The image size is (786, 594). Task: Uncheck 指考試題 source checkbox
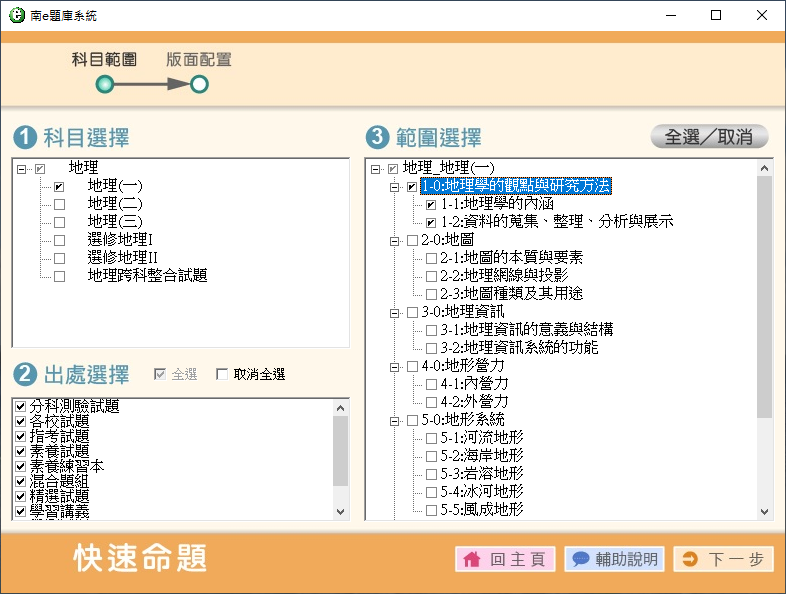click(21, 437)
